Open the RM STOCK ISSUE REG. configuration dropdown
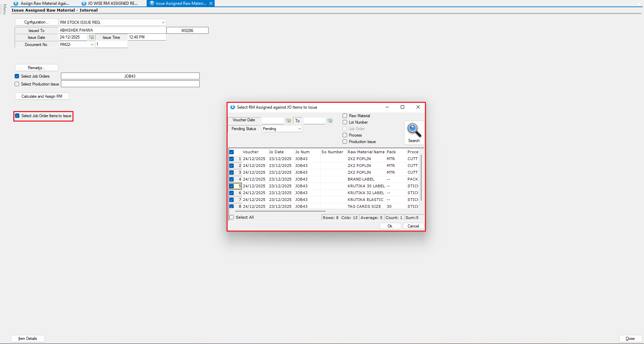644x344 pixels. [163, 22]
